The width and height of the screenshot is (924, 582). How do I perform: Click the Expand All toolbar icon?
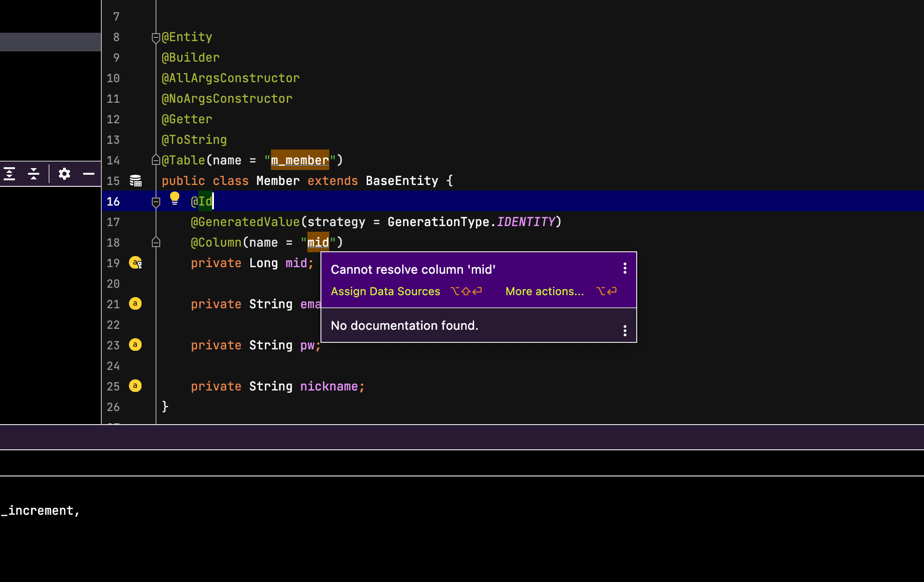coord(9,174)
